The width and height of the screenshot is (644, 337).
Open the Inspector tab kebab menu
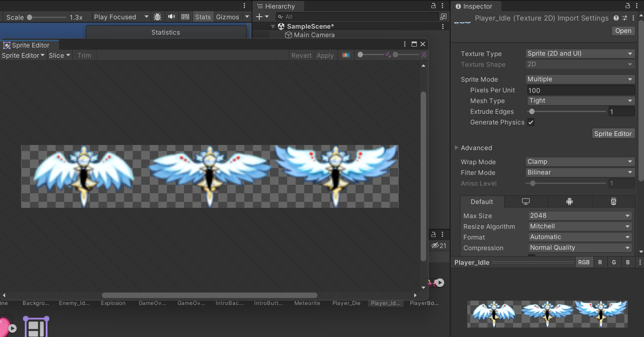[637, 6]
